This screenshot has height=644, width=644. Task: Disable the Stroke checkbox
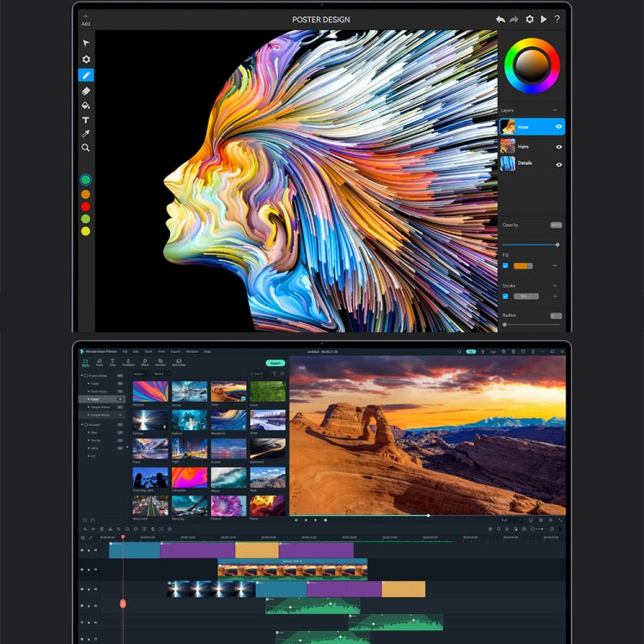pos(505,296)
